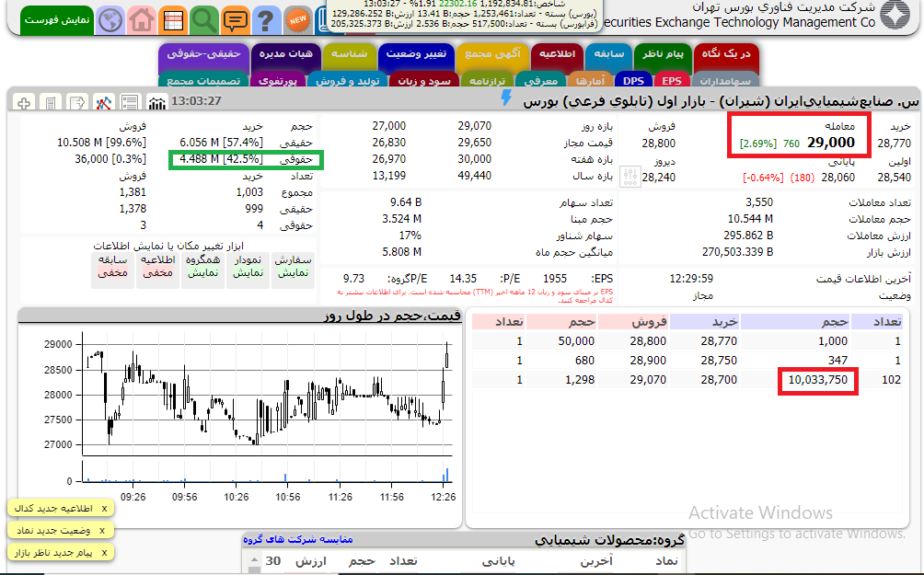Switch to the 'پیام ناظر' tab

663,54
